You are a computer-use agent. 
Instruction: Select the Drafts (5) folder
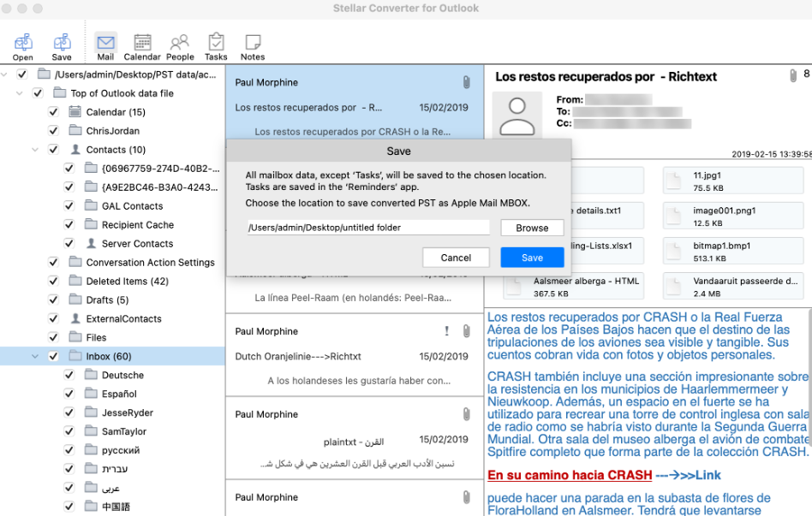pyautogui.click(x=107, y=300)
